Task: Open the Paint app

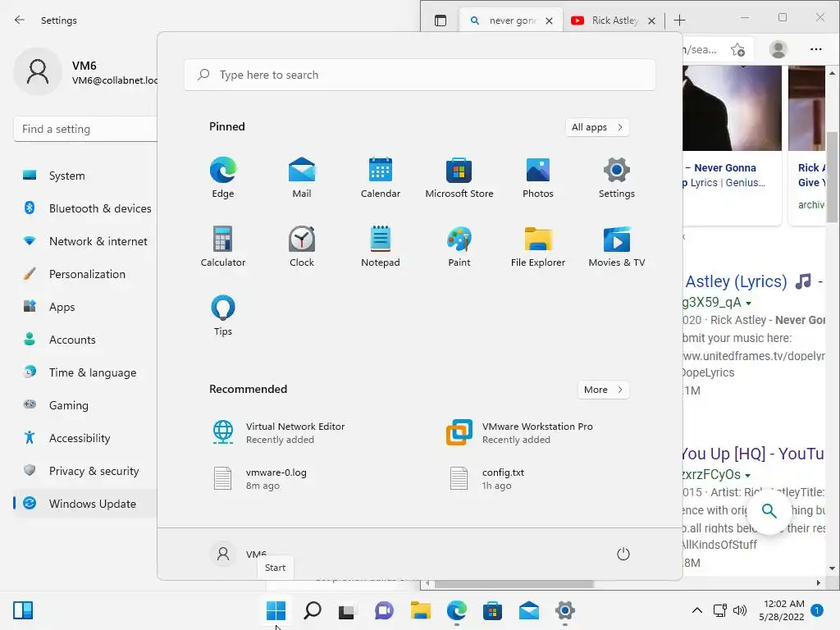Action: (x=459, y=246)
